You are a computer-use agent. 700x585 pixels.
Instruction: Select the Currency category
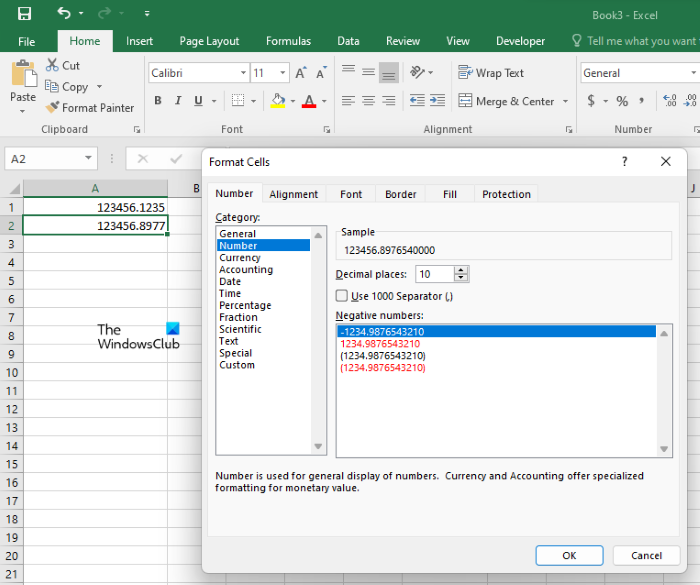[240, 257]
